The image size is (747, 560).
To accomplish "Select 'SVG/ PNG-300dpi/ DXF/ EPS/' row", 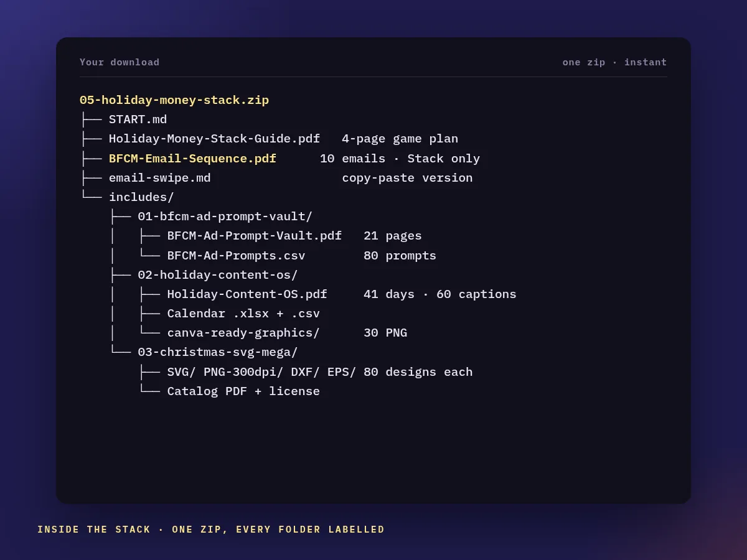I will [x=261, y=372].
